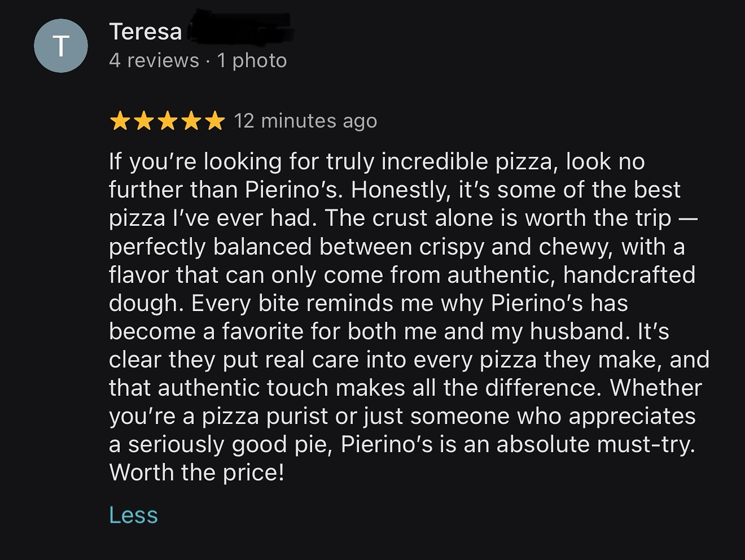
Task: Open the '4 reviews' count
Action: [x=154, y=60]
